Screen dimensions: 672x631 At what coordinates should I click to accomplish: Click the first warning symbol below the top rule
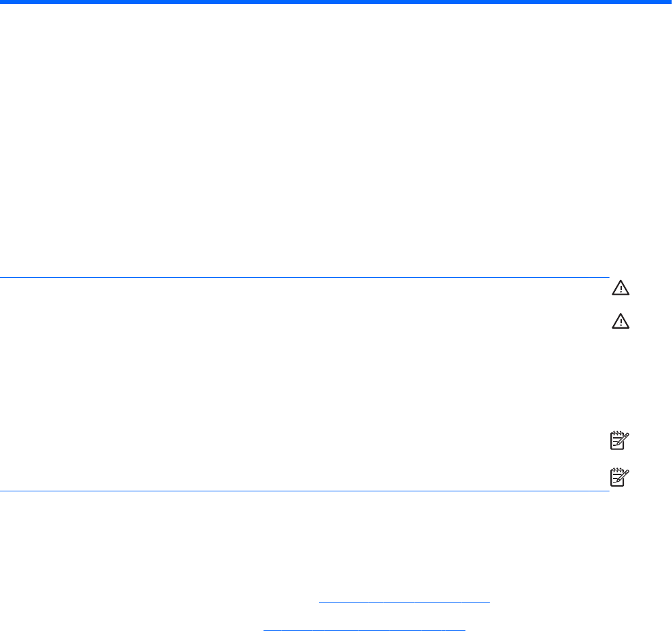click(x=620, y=287)
